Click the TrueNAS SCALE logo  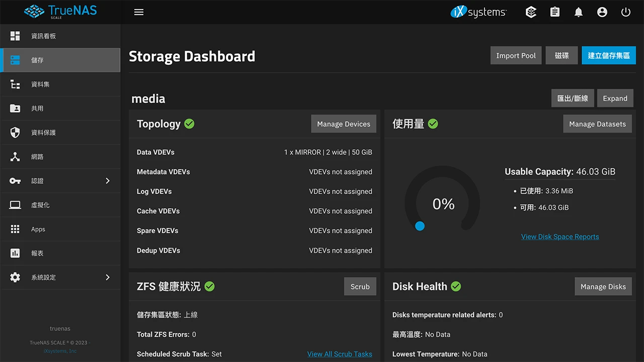60,12
